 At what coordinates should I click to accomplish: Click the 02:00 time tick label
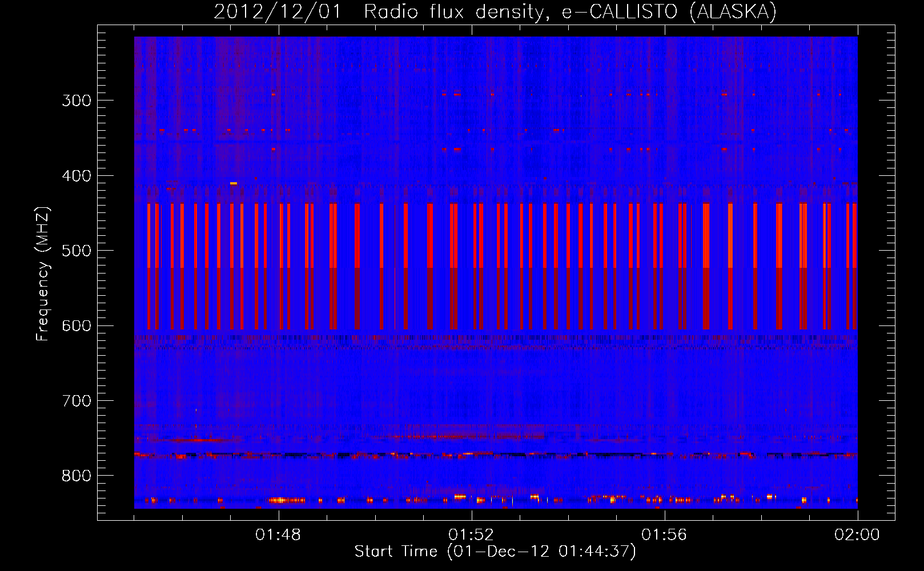[x=857, y=535]
